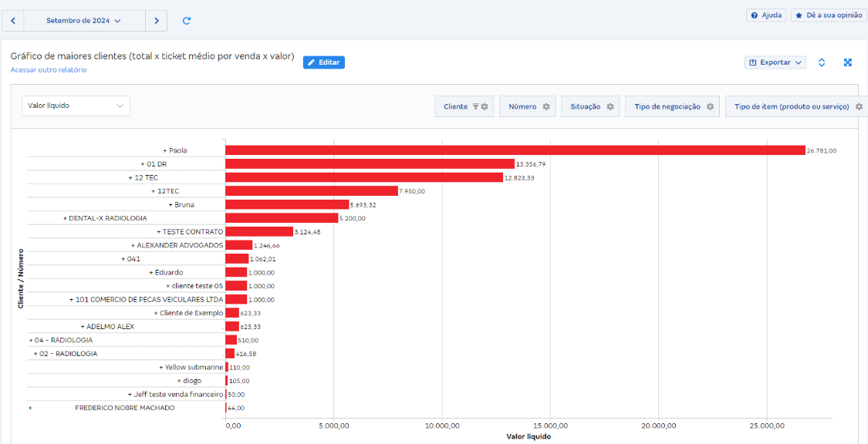
Task: Click the refresh icon near date selector
Action: click(x=186, y=20)
